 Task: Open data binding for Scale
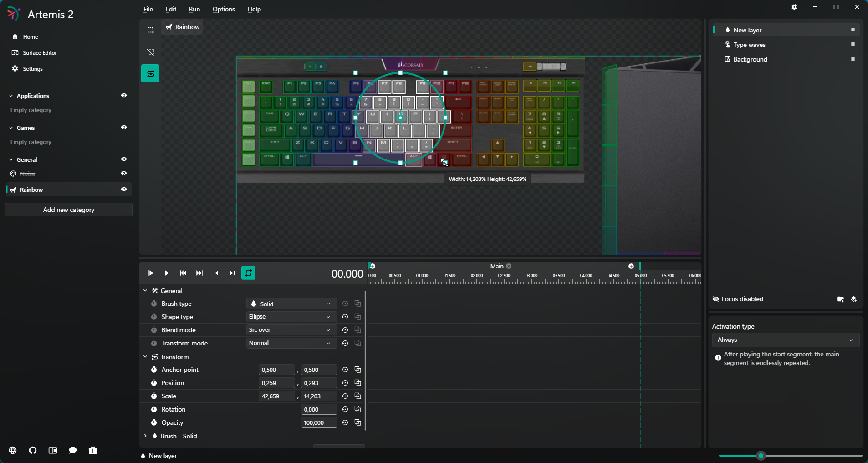(358, 396)
